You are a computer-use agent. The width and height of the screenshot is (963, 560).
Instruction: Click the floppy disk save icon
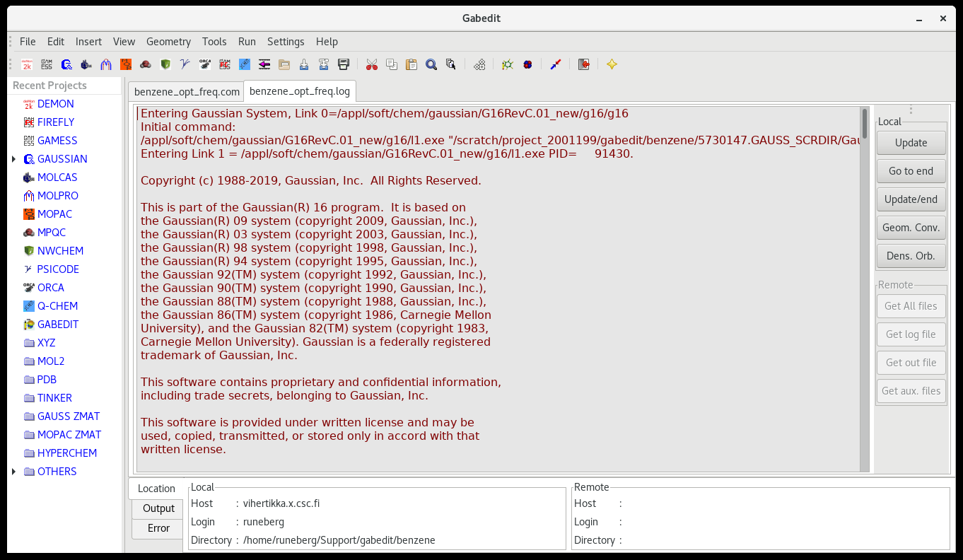pos(344,64)
